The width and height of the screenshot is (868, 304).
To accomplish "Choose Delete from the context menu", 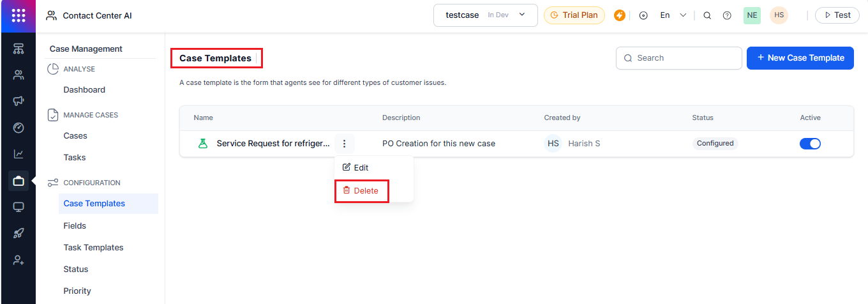I will pyautogui.click(x=361, y=190).
